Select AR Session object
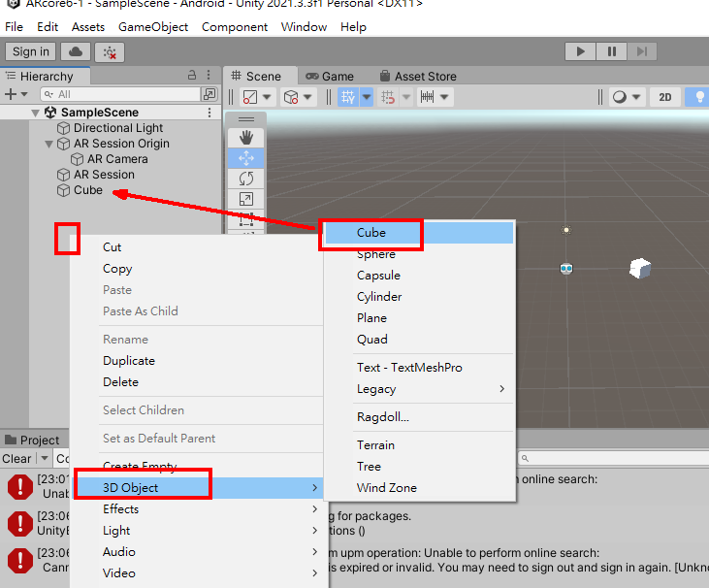The width and height of the screenshot is (709, 588). tap(104, 175)
